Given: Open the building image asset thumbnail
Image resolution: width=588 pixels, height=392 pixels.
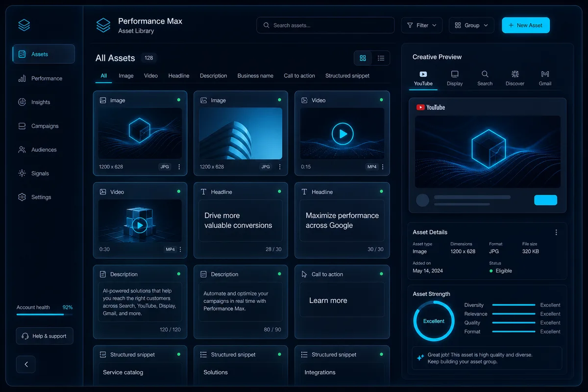Looking at the screenshot, I should [x=241, y=133].
